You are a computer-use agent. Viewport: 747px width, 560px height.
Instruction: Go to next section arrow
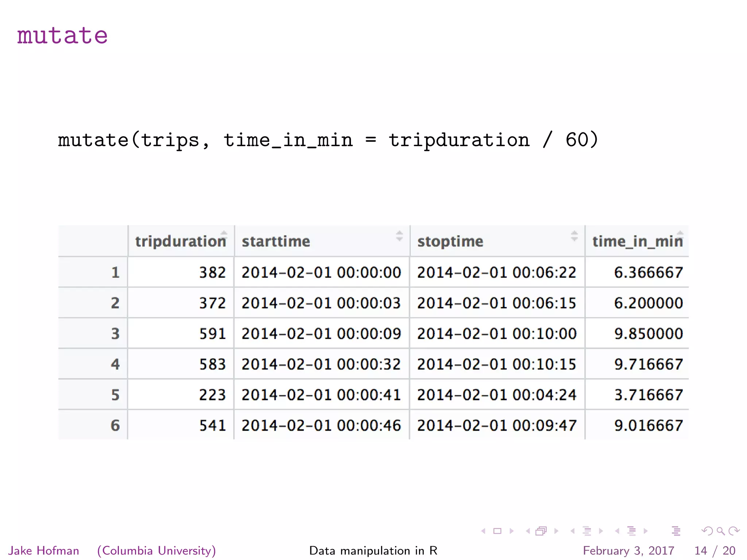pyautogui.click(x=646, y=531)
